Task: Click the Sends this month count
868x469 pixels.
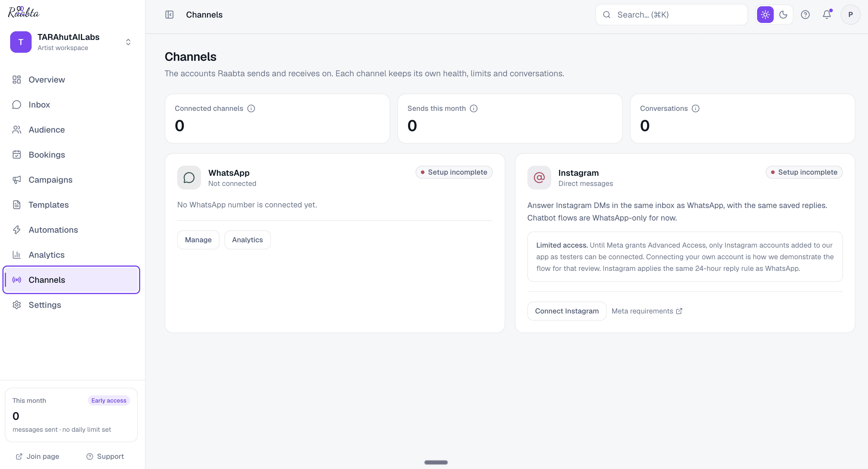Action: (412, 126)
